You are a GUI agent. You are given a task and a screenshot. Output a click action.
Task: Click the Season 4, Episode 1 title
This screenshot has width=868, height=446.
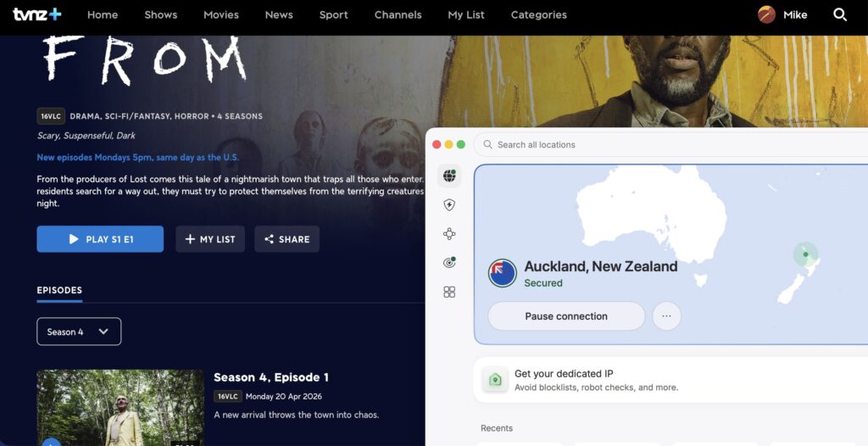click(x=271, y=377)
